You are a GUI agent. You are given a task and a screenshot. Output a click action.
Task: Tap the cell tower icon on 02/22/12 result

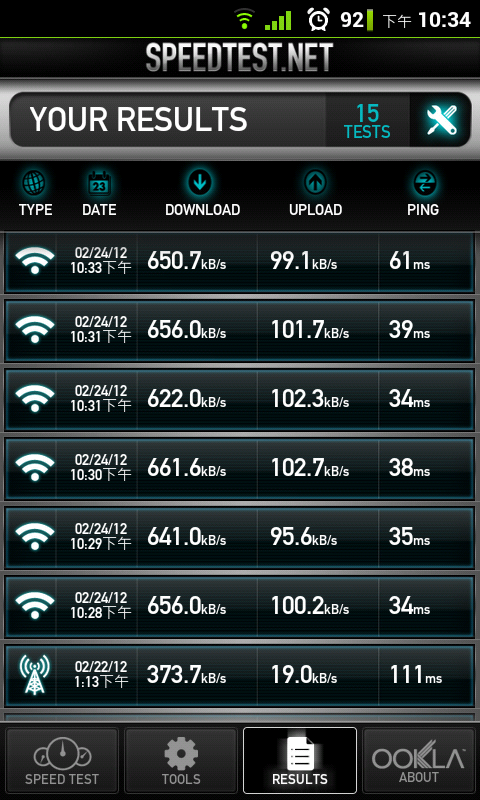click(x=34, y=674)
